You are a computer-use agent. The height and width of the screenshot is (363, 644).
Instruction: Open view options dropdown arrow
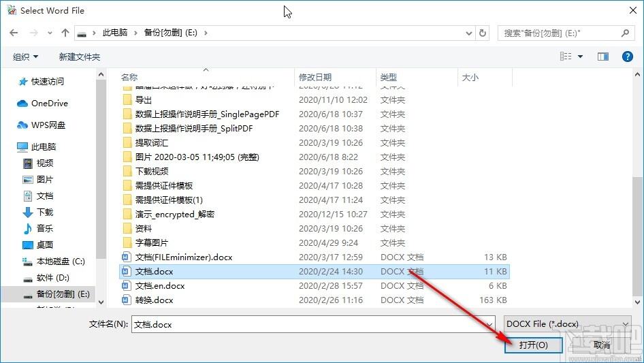pos(580,57)
